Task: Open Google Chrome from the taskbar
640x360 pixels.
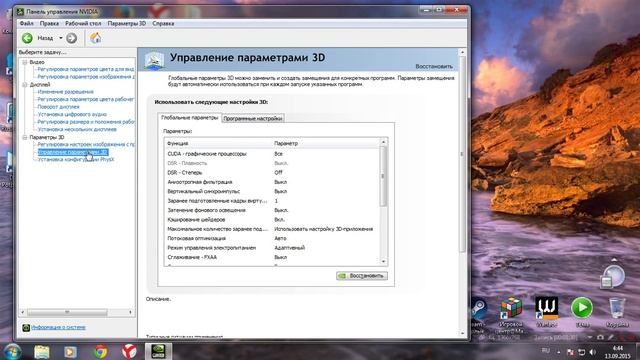Action: click(100, 351)
